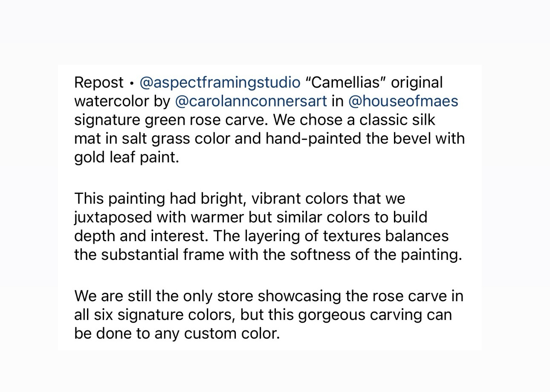Click the phrase "softness of the painting."
Viewport: 550px width, 392px height.
point(376,255)
